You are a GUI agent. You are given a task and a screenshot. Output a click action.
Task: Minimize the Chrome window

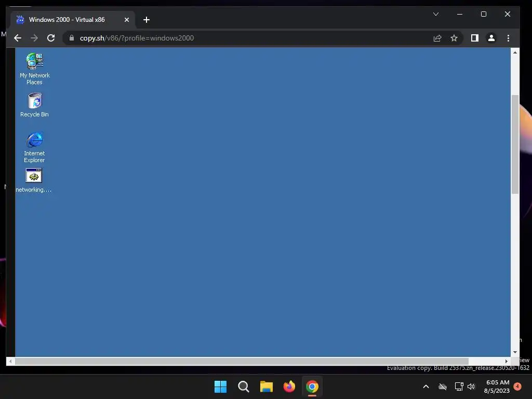point(460,14)
